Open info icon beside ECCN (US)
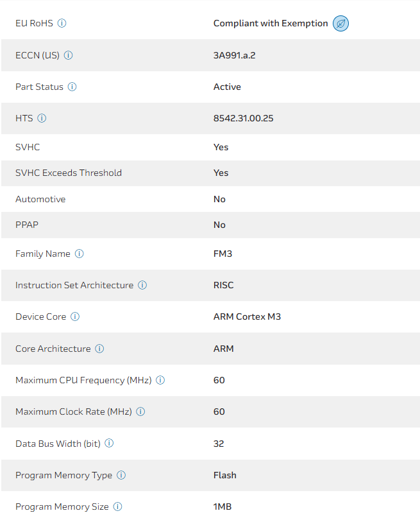420x520 pixels. point(69,55)
